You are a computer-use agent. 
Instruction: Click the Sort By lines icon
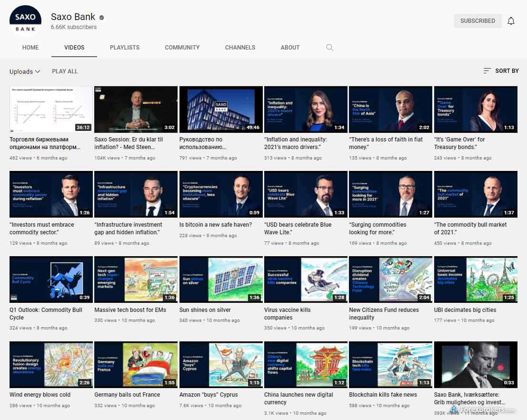point(487,71)
